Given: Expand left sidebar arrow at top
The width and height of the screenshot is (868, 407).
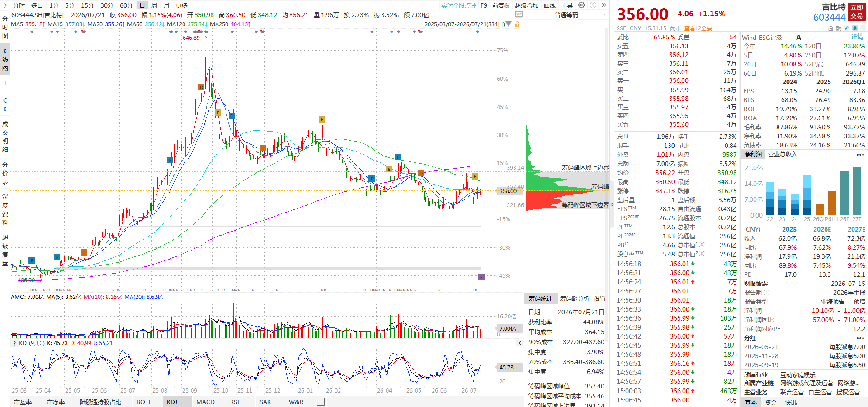Looking at the screenshot, I should [5, 5].
